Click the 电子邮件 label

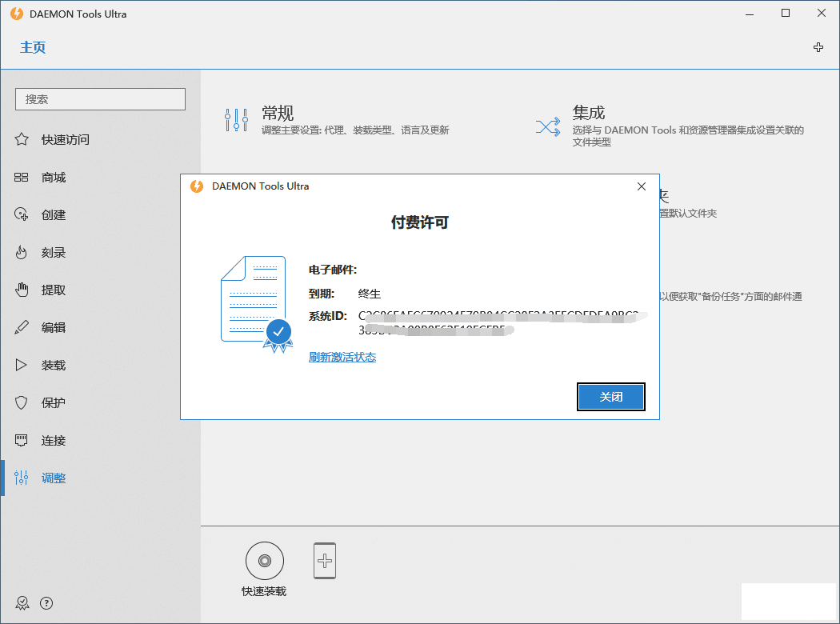pyautogui.click(x=333, y=270)
